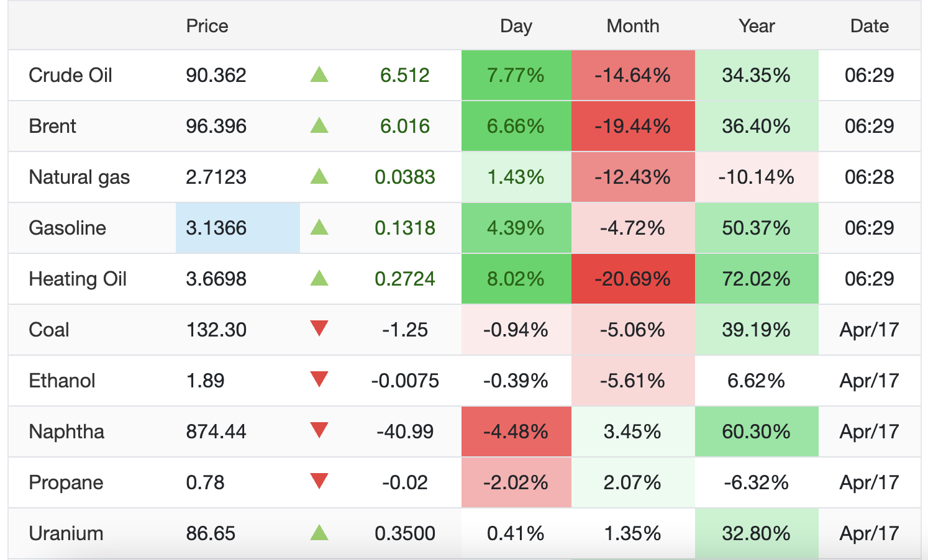Open the Crude Oil commodity link
The height and width of the screenshot is (560, 928).
[70, 75]
